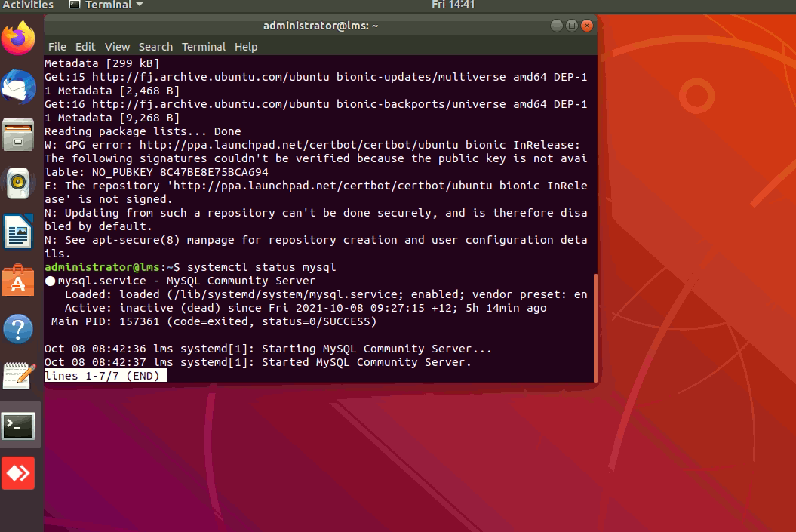Image resolution: width=796 pixels, height=532 pixels.
Task: Open the clock calendar showing Fri 14:41
Action: pyautogui.click(x=453, y=5)
